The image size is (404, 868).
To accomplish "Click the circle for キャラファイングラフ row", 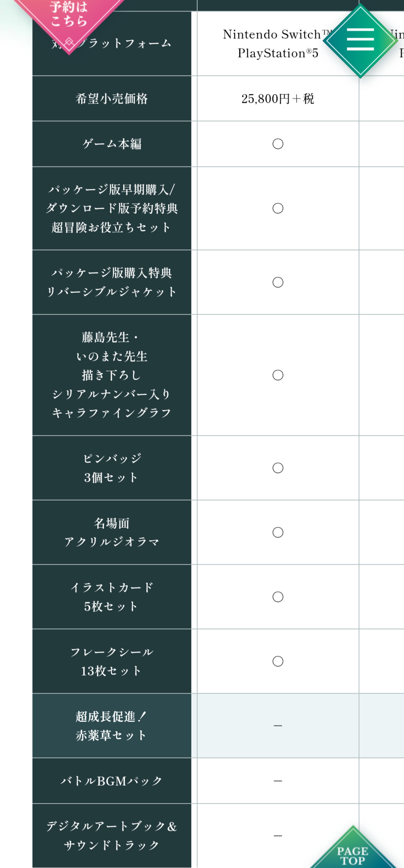I will [x=278, y=375].
